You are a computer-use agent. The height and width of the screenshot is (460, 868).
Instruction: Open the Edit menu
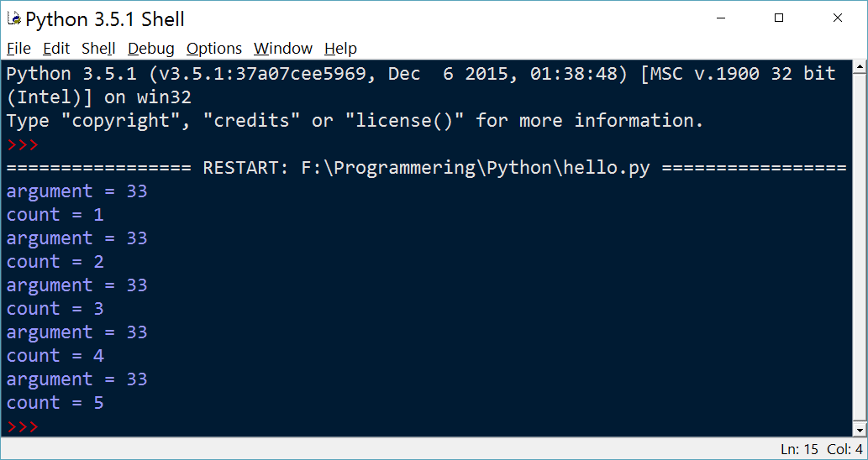point(56,49)
